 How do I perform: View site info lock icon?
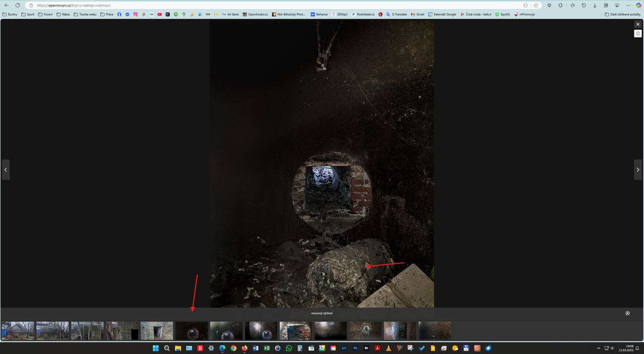coord(31,5)
